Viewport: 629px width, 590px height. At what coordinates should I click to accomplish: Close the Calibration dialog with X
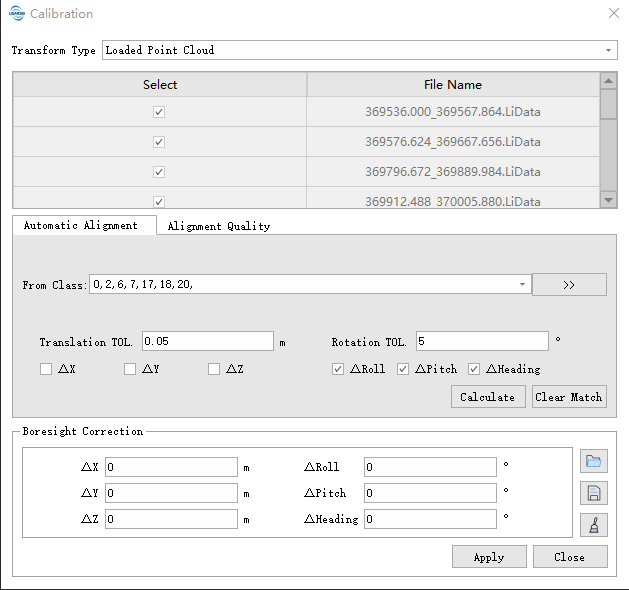pyautogui.click(x=613, y=13)
